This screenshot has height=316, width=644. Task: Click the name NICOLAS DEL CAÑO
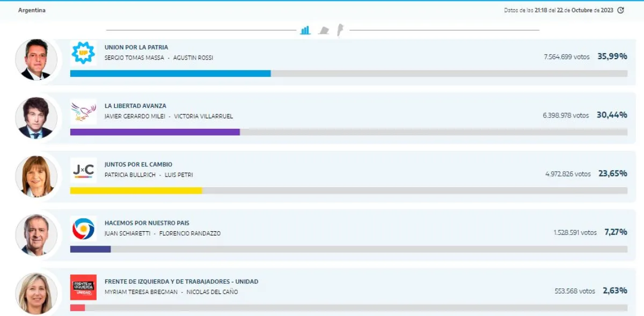213,291
